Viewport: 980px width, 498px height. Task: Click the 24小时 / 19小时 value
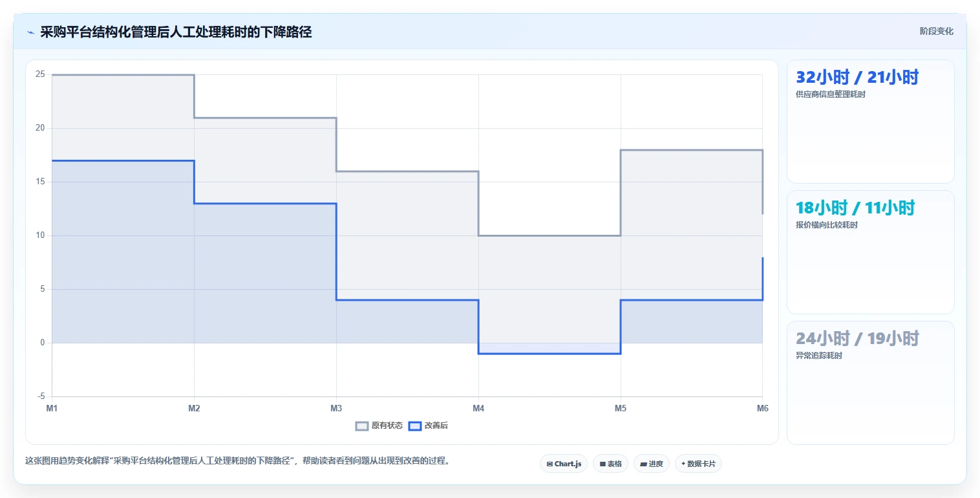point(857,339)
